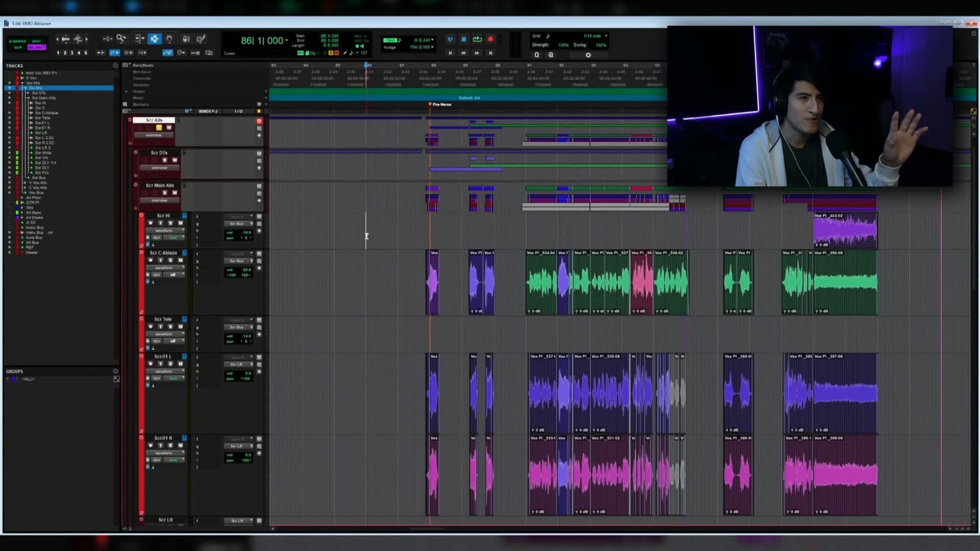Click the Pre-Verse marker in the ruler
This screenshot has height=551, width=980.
430,104
